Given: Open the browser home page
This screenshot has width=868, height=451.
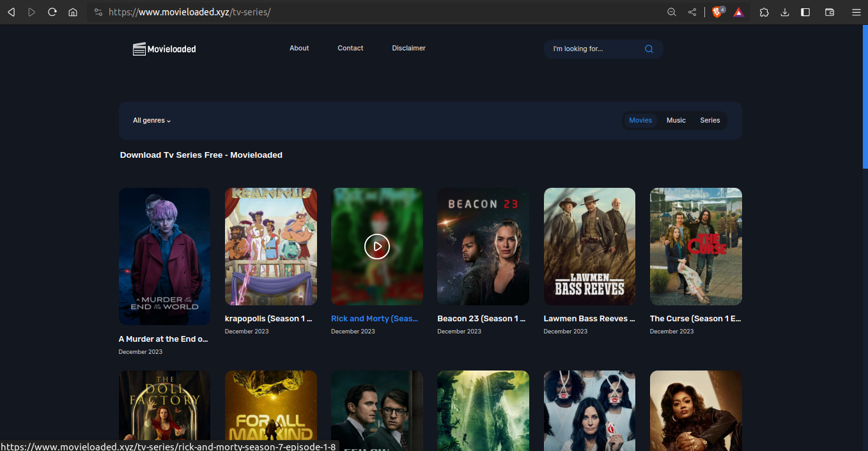Looking at the screenshot, I should 73,11.
